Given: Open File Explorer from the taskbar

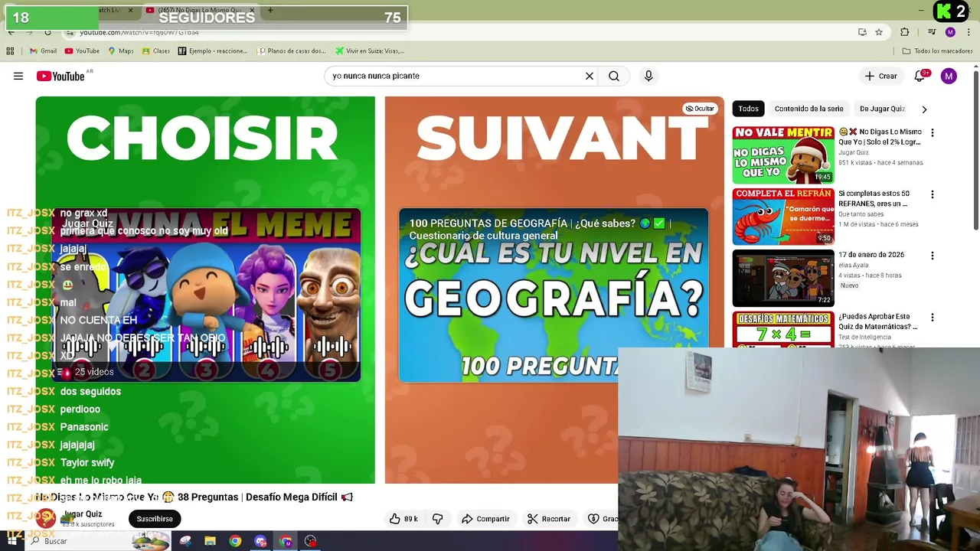Looking at the screenshot, I should [x=210, y=541].
